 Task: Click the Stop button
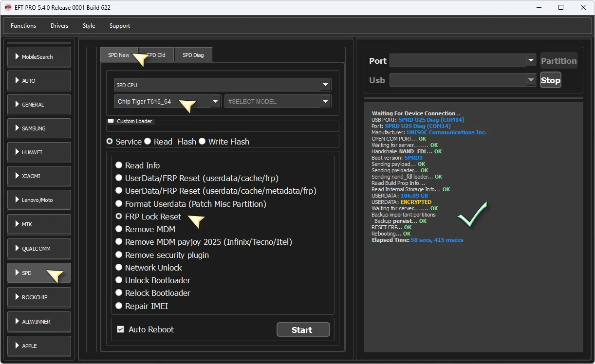pyautogui.click(x=550, y=80)
